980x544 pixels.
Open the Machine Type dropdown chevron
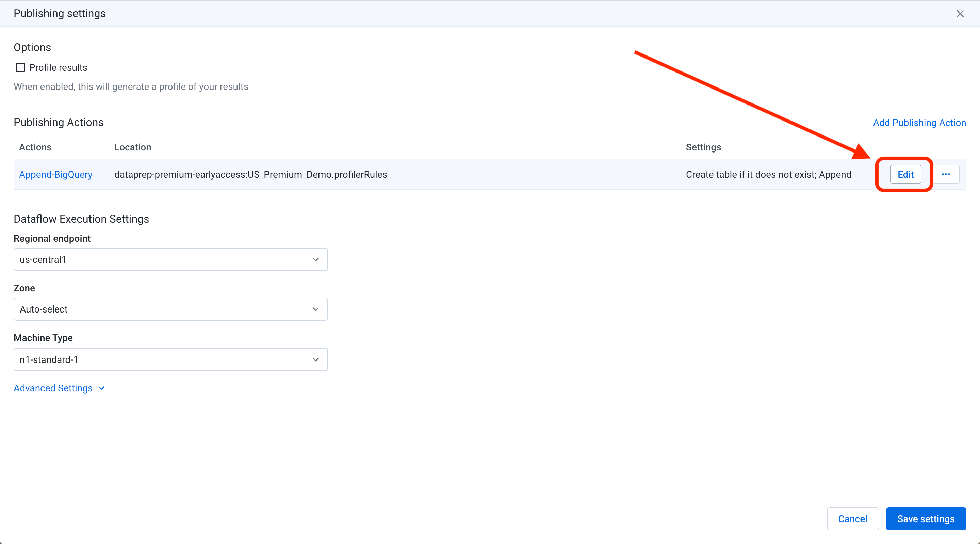pos(315,359)
